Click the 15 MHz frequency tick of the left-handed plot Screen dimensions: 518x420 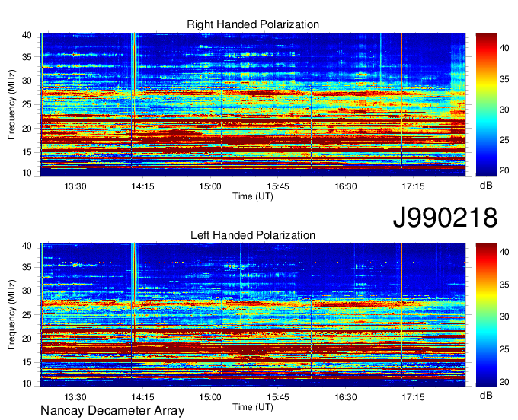(x=27, y=362)
